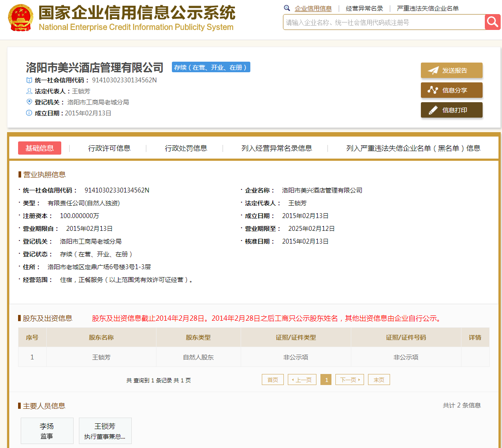Select the 企业信用信息 search category

[313, 8]
